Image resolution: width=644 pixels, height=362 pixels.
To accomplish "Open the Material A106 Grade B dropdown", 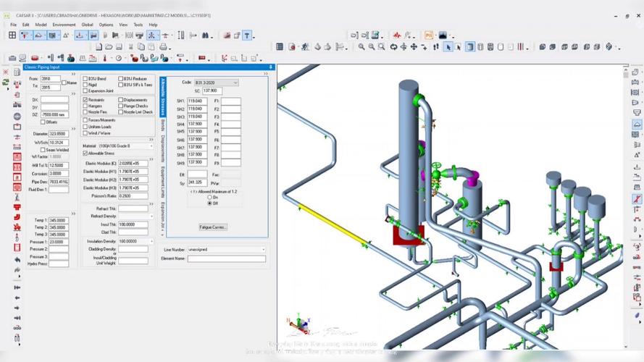I will 125,146.
